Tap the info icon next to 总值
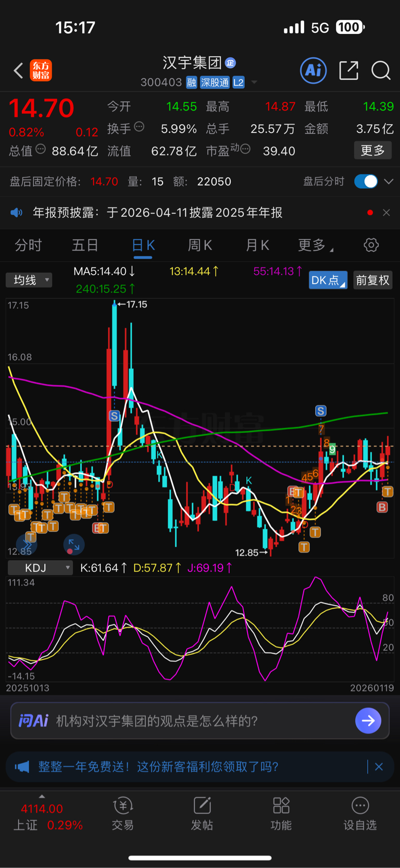Viewport: 400px width, 868px height. click(41, 150)
